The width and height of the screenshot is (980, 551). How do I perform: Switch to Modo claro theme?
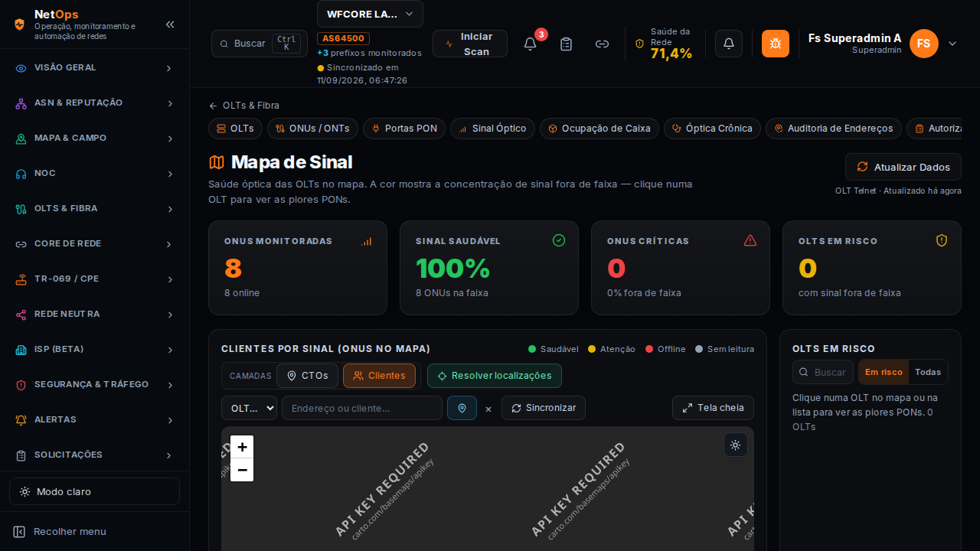pos(94,491)
